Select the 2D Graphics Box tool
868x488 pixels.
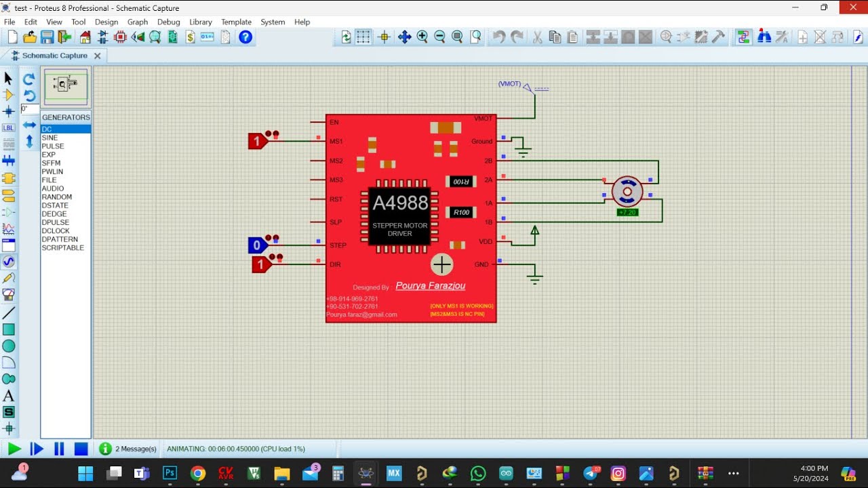point(9,329)
